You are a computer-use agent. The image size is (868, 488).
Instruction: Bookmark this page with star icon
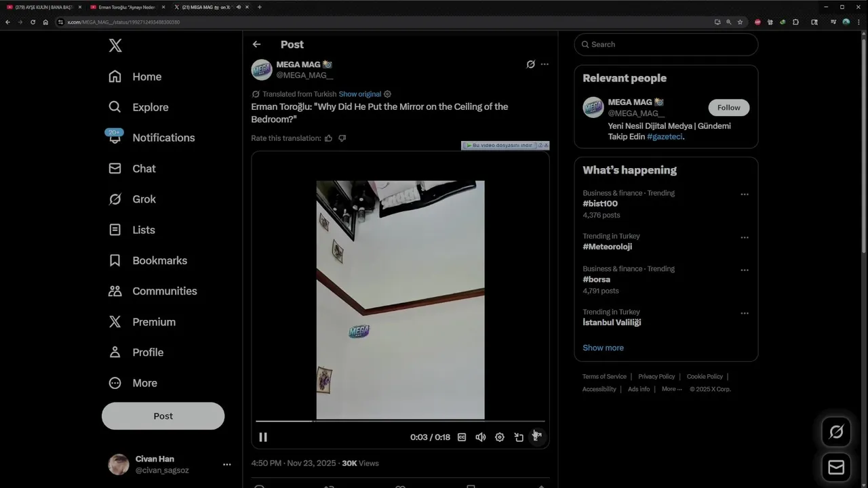coord(740,22)
